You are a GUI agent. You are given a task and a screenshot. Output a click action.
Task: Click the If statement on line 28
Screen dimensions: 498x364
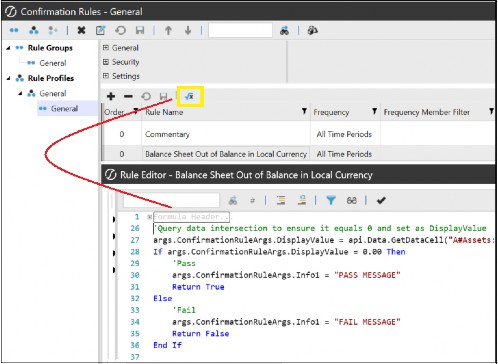[279, 252]
